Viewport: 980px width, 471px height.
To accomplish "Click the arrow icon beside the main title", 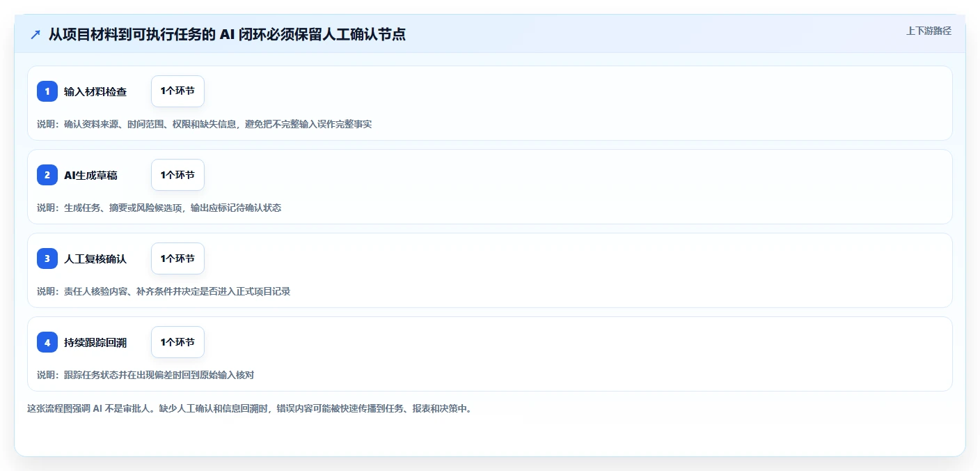I will click(x=35, y=34).
